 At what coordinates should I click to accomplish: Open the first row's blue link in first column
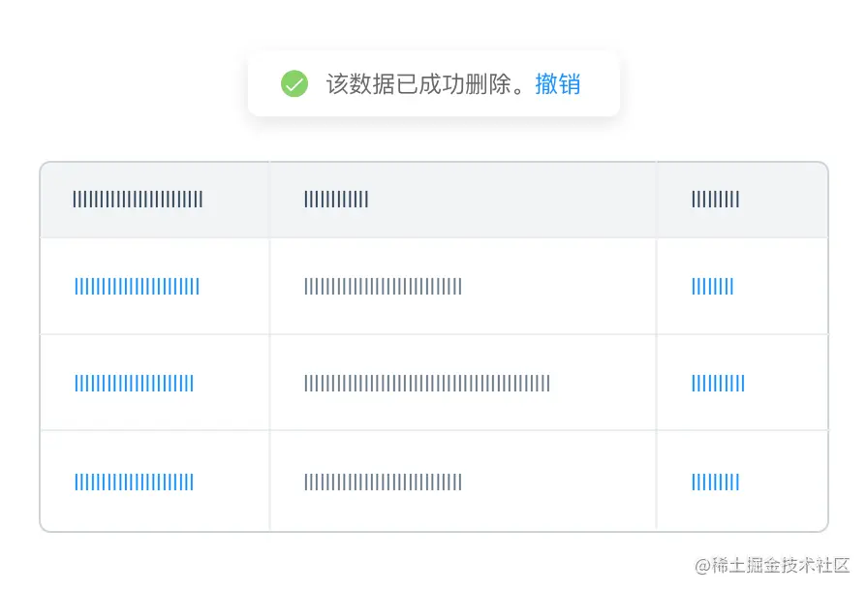137,286
